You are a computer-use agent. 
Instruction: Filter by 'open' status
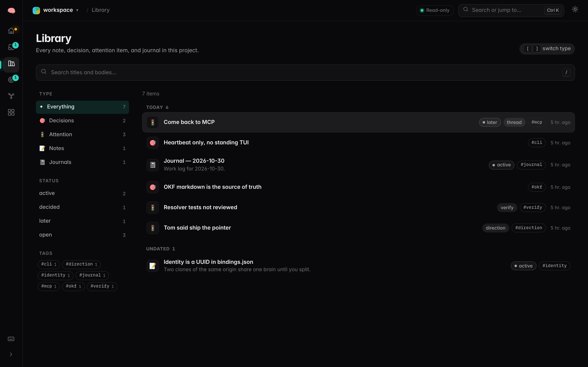click(82, 235)
